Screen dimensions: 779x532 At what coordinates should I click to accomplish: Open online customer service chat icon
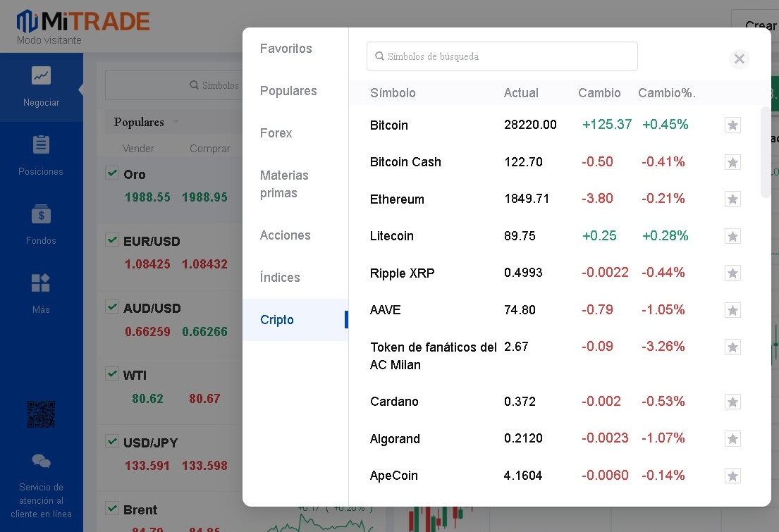point(41,462)
